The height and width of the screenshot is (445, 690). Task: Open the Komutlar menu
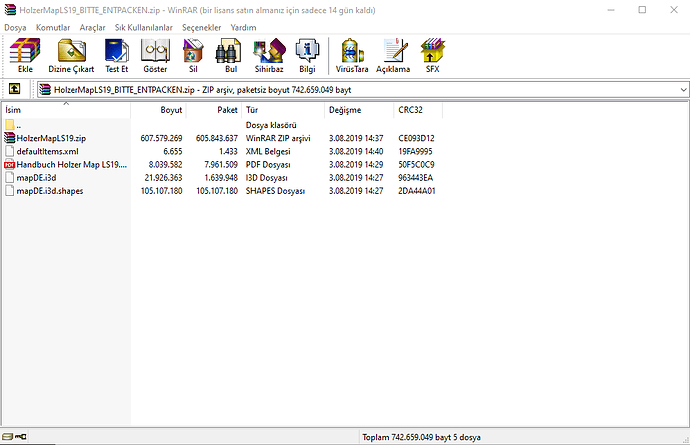53,27
